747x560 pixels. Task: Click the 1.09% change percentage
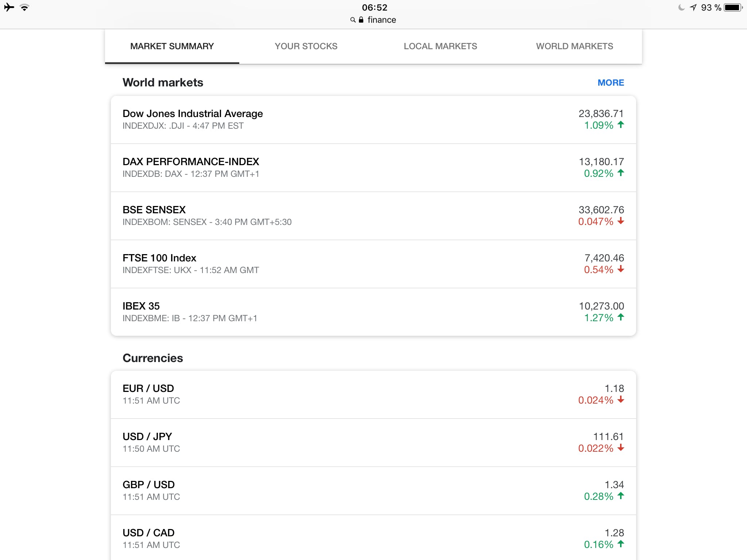pyautogui.click(x=599, y=125)
